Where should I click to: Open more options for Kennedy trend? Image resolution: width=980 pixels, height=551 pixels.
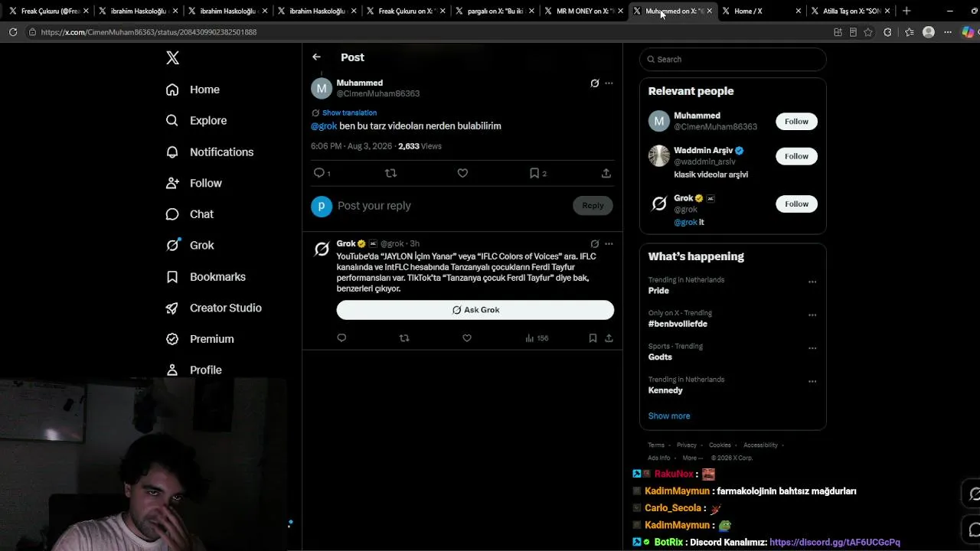click(812, 381)
